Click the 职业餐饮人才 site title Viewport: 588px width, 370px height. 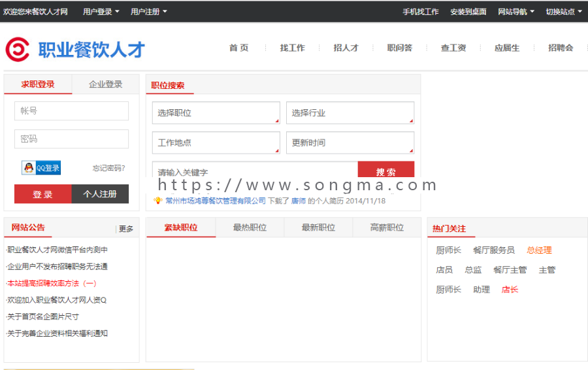(91, 50)
